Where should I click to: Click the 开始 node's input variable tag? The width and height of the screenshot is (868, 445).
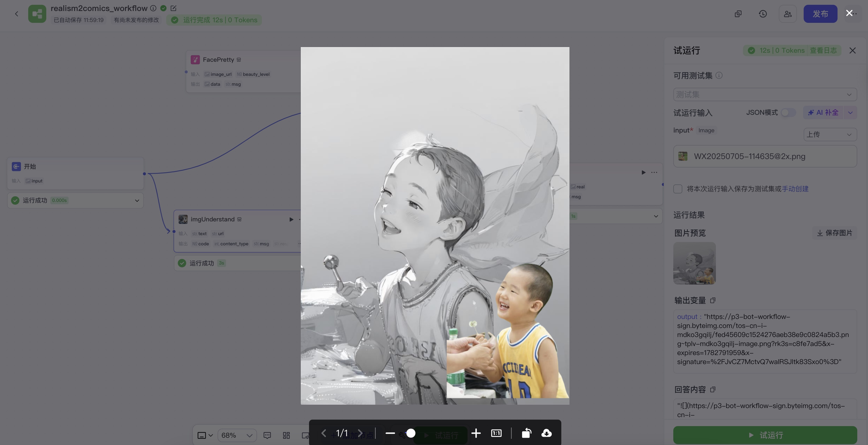pyautogui.click(x=34, y=181)
